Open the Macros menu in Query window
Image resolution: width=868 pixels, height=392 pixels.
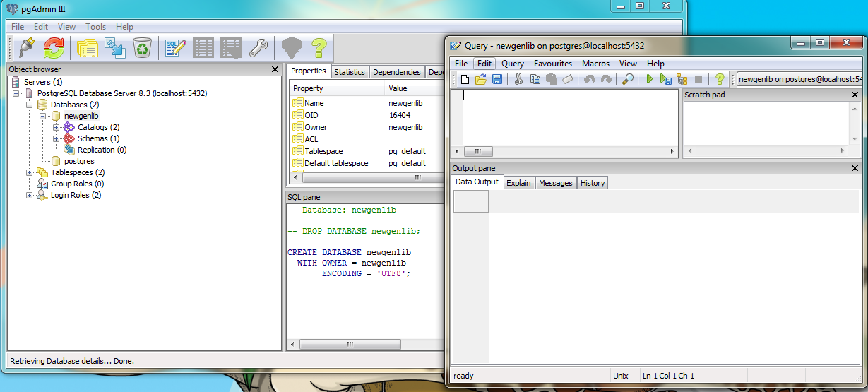tap(595, 64)
